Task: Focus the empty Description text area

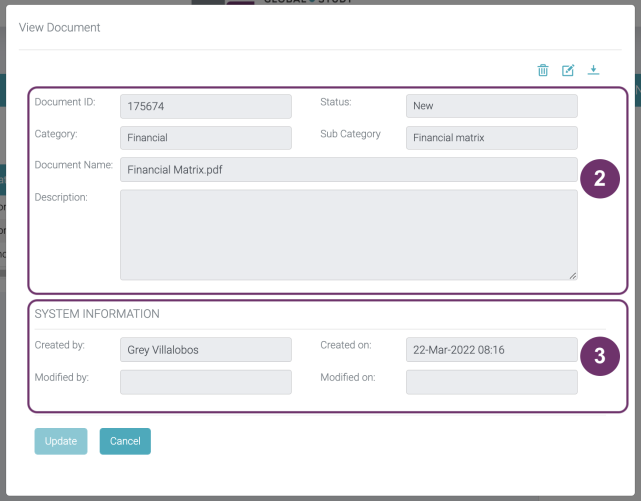Action: [x=348, y=234]
